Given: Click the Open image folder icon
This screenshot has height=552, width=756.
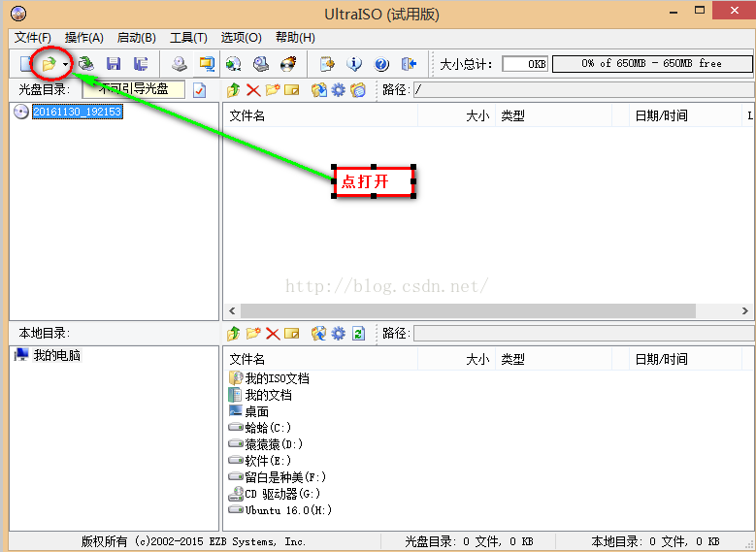Looking at the screenshot, I should pos(49,64).
